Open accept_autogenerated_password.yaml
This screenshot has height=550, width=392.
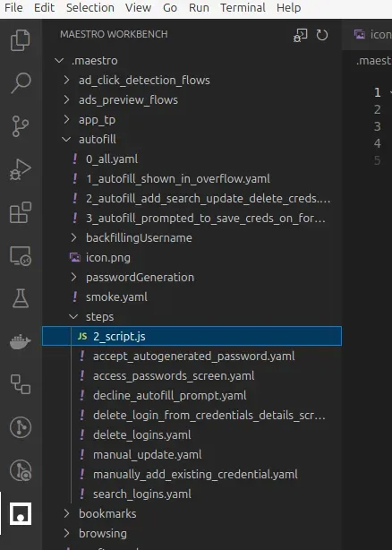pyautogui.click(x=192, y=356)
